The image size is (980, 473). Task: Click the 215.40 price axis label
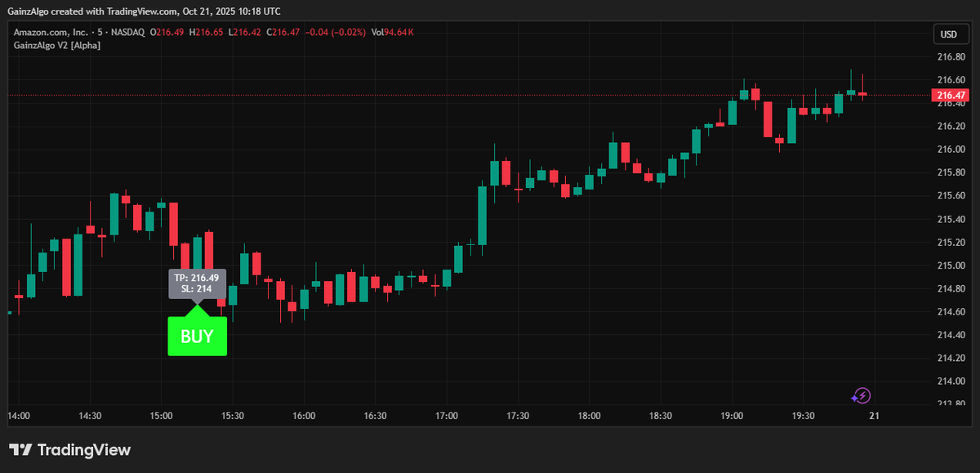click(x=951, y=219)
